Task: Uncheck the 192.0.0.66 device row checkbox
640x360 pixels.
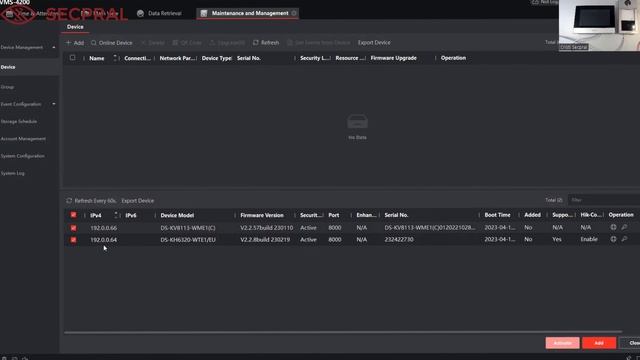Action: pyautogui.click(x=73, y=228)
